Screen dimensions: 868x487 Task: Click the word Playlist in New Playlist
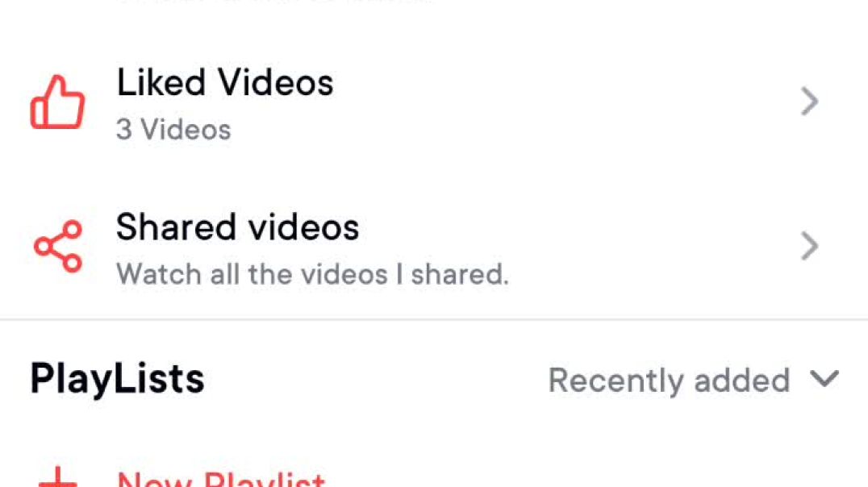click(265, 479)
